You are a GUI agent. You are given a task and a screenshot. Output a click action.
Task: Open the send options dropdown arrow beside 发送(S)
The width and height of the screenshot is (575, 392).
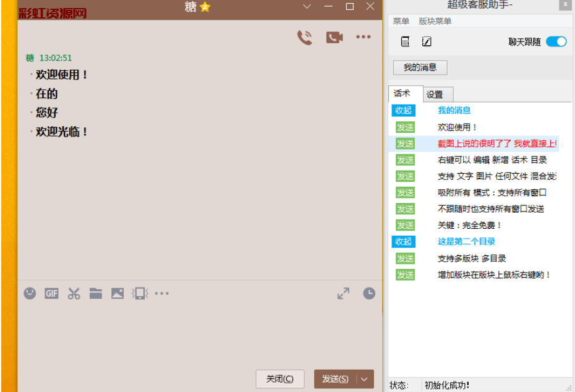(x=365, y=379)
